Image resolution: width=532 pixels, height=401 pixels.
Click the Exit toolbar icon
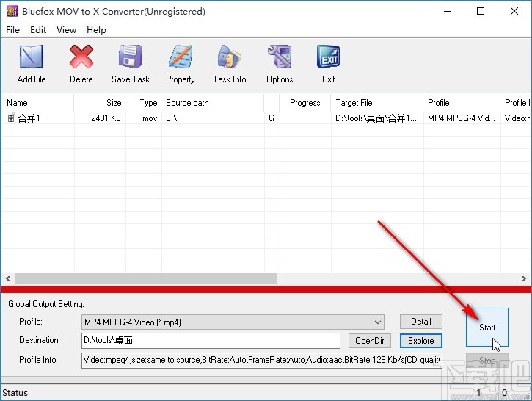[328, 57]
